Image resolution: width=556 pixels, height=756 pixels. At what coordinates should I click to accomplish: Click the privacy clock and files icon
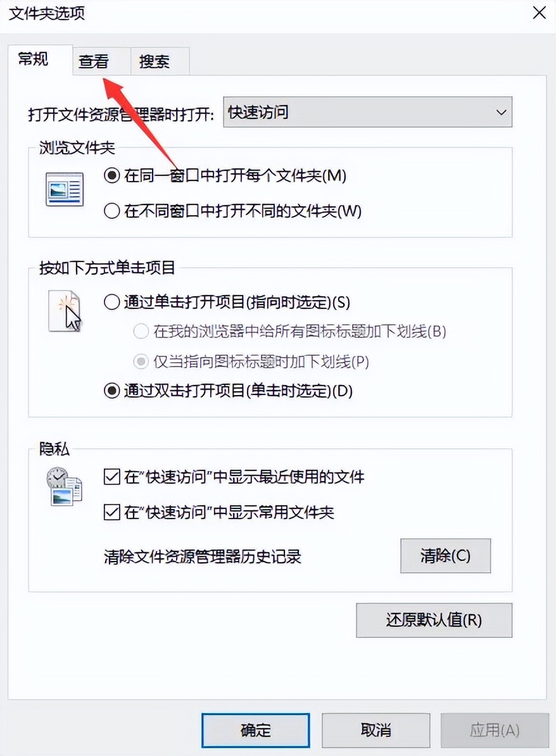[x=65, y=486]
